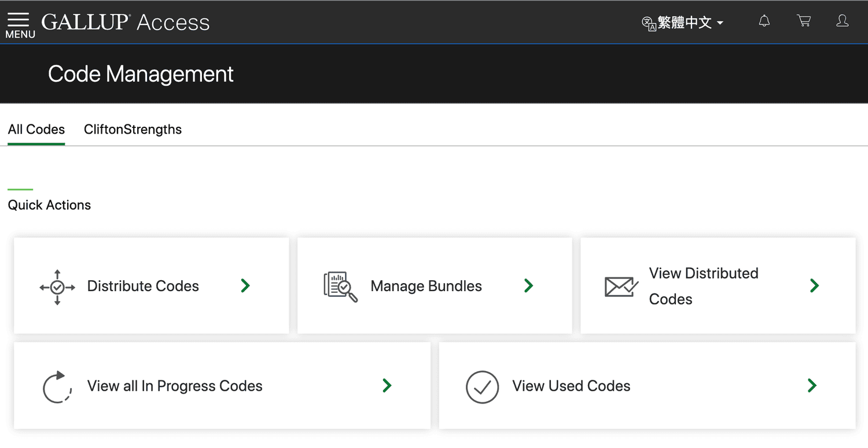Screen dimensions: 868x448
Task: Click the Gallup Access logo
Action: (x=126, y=23)
